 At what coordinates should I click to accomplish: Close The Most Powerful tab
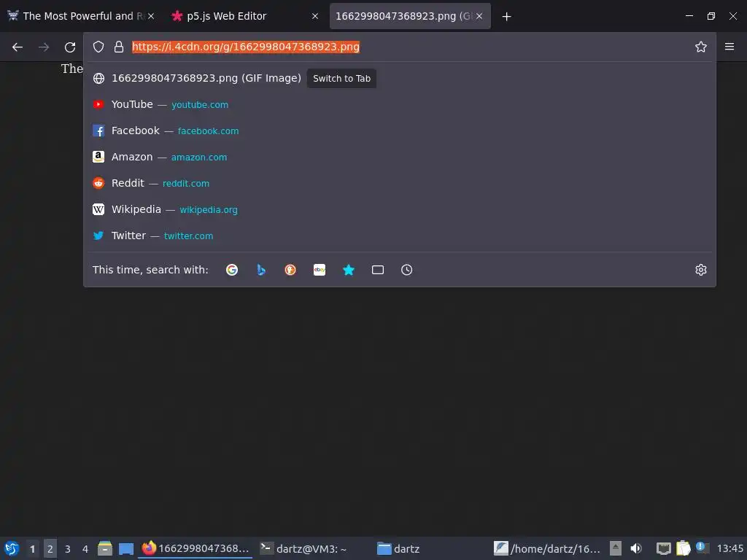click(150, 16)
